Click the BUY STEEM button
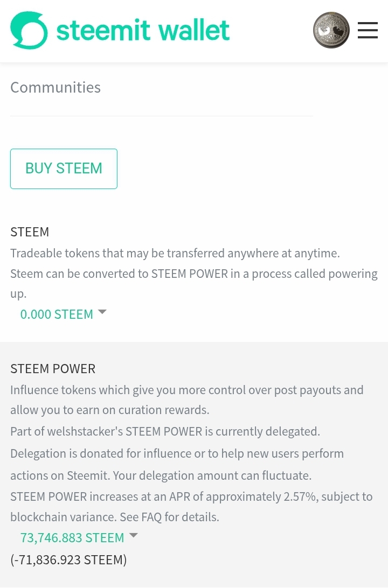The height and width of the screenshot is (588, 388). click(64, 169)
